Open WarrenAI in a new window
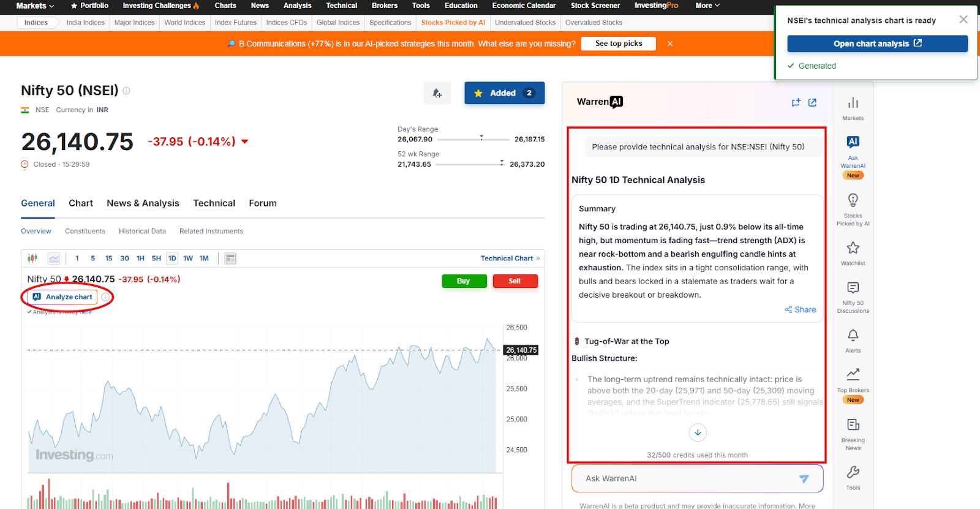This screenshot has width=980, height=509. pyautogui.click(x=812, y=102)
